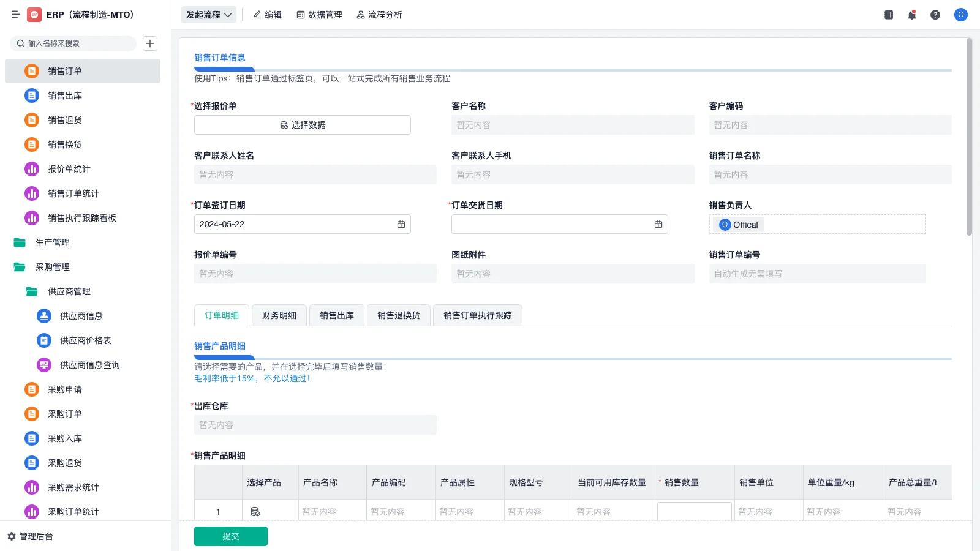Open the user avatar in top right
Image resolution: width=980 pixels, height=551 pixels.
pyautogui.click(x=961, y=15)
